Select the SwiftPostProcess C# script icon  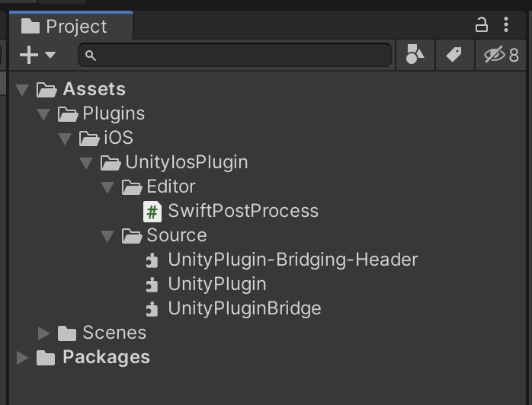coord(152,212)
